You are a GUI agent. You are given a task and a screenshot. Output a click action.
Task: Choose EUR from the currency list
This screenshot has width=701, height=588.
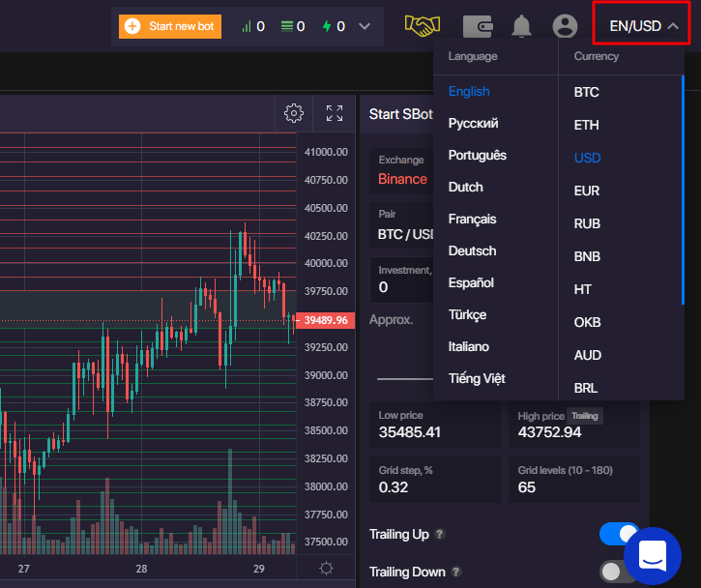point(587,191)
